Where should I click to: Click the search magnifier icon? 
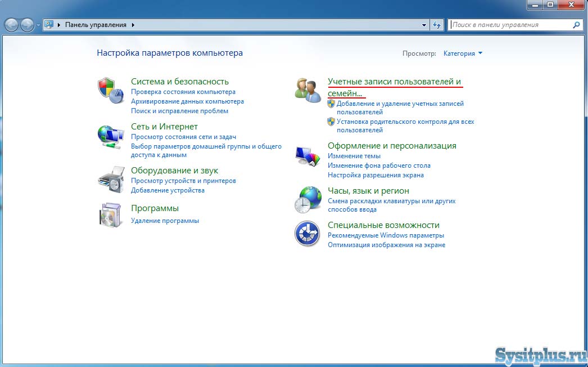point(576,25)
